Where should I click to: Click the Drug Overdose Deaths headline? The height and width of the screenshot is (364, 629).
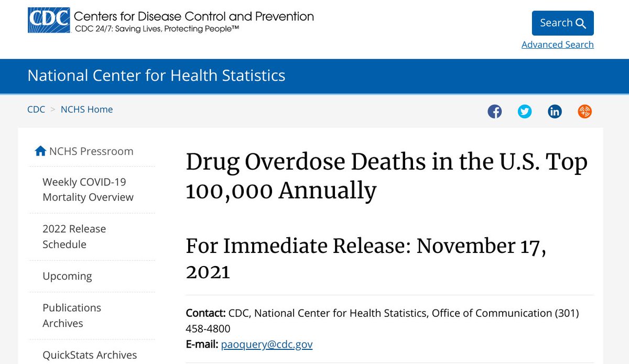click(x=386, y=177)
